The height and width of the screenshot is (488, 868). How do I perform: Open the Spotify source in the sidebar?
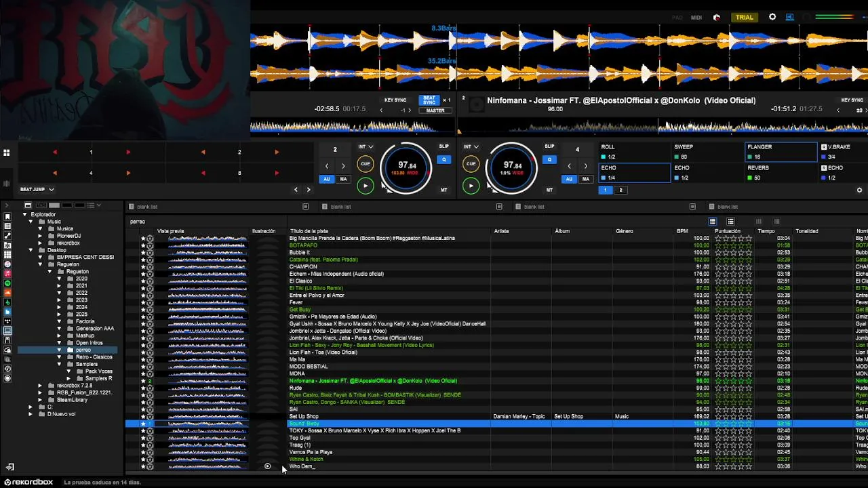(x=7, y=283)
